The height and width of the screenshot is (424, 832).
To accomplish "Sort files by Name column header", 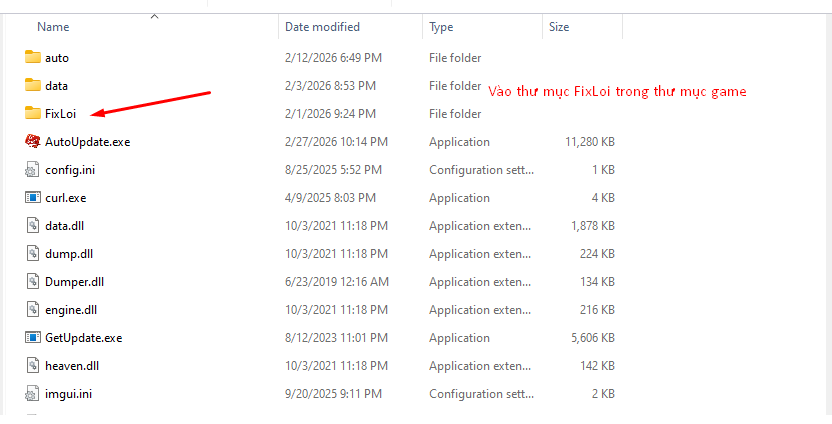I will 53,27.
